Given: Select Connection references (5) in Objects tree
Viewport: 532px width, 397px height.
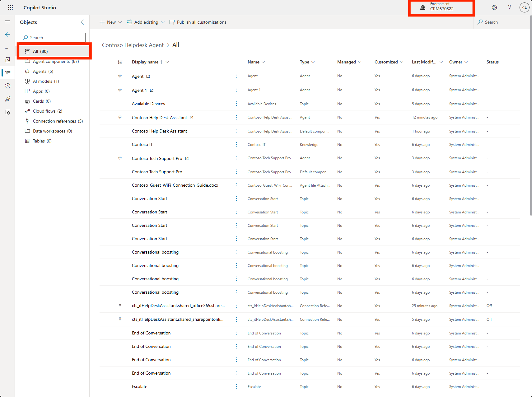Looking at the screenshot, I should coord(58,121).
